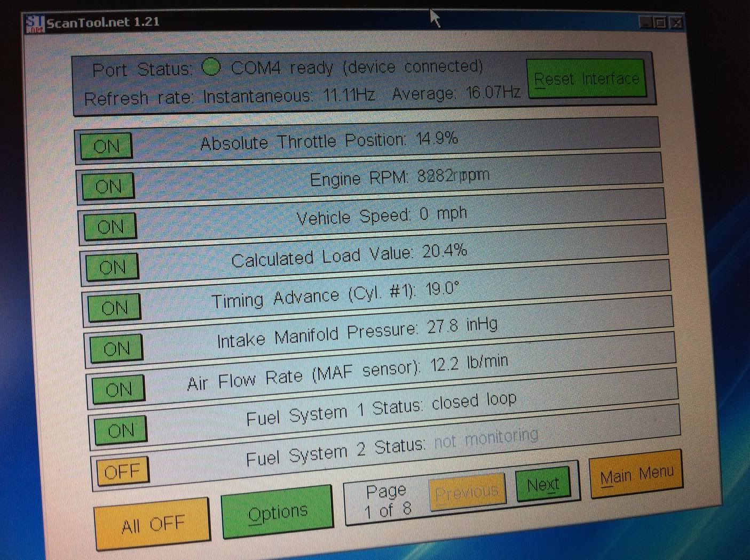Minimize the ScanTool.net window

point(646,22)
